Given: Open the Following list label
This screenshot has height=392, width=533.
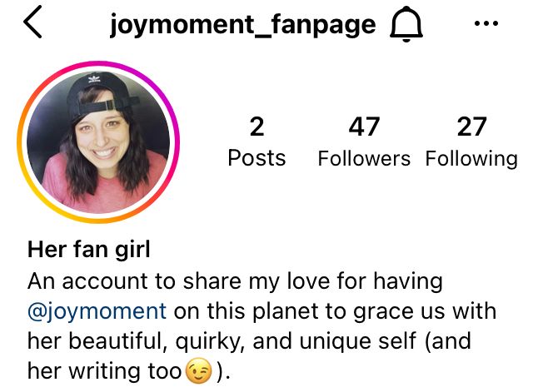Looking at the screenshot, I should (x=471, y=159).
